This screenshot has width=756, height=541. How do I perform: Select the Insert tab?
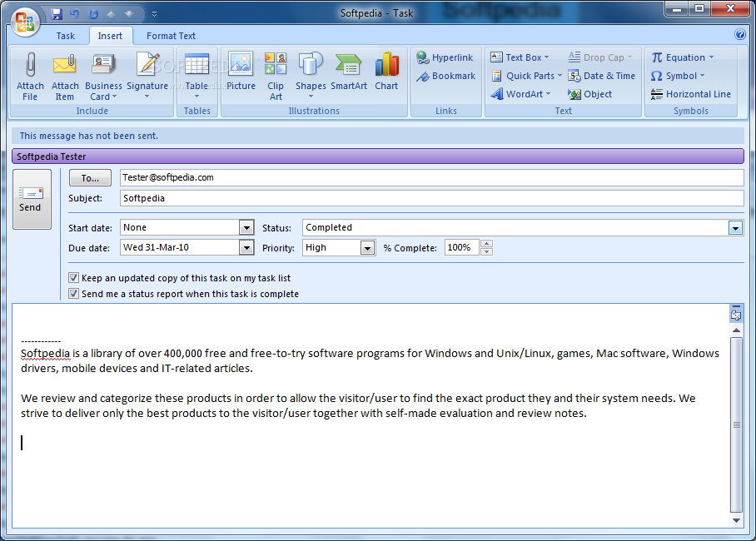click(x=110, y=36)
